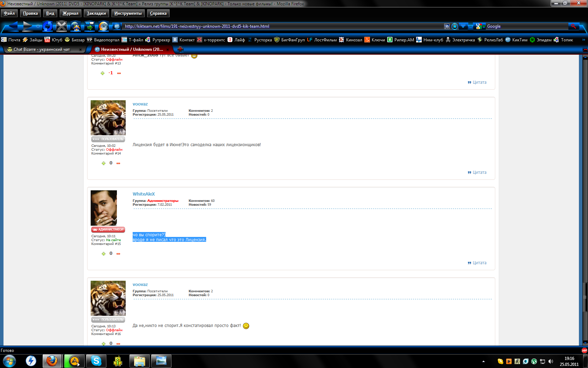Click the address bar URL field

tap(282, 26)
